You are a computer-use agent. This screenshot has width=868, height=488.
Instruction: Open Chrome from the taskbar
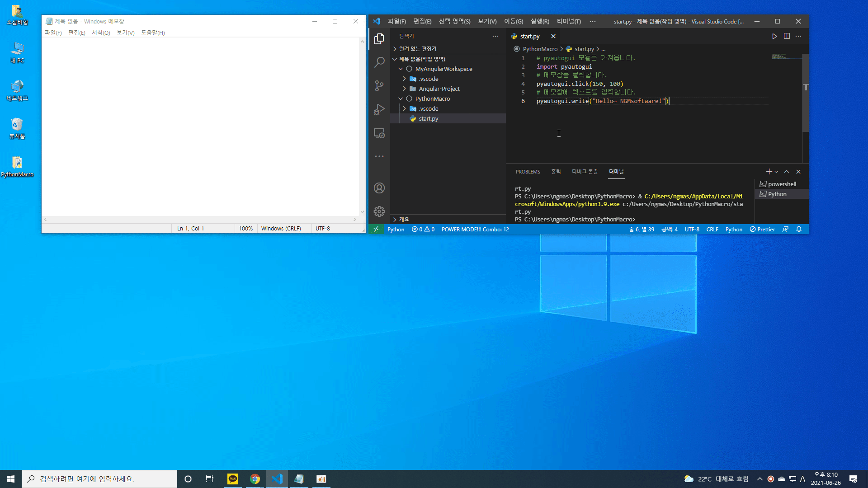(255, 479)
